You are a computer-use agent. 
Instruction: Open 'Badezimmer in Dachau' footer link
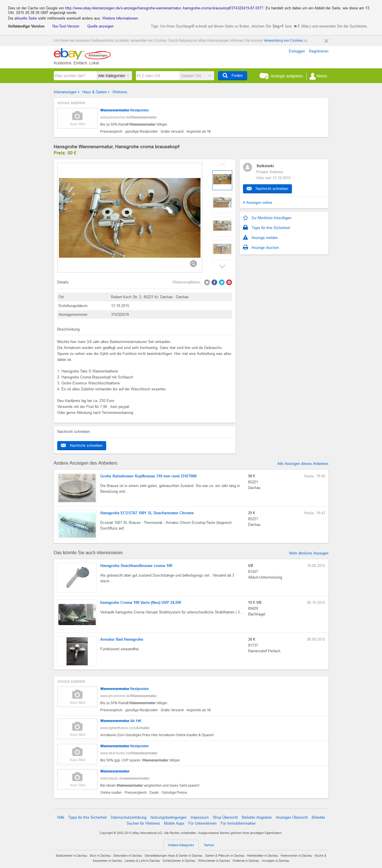tap(72, 856)
